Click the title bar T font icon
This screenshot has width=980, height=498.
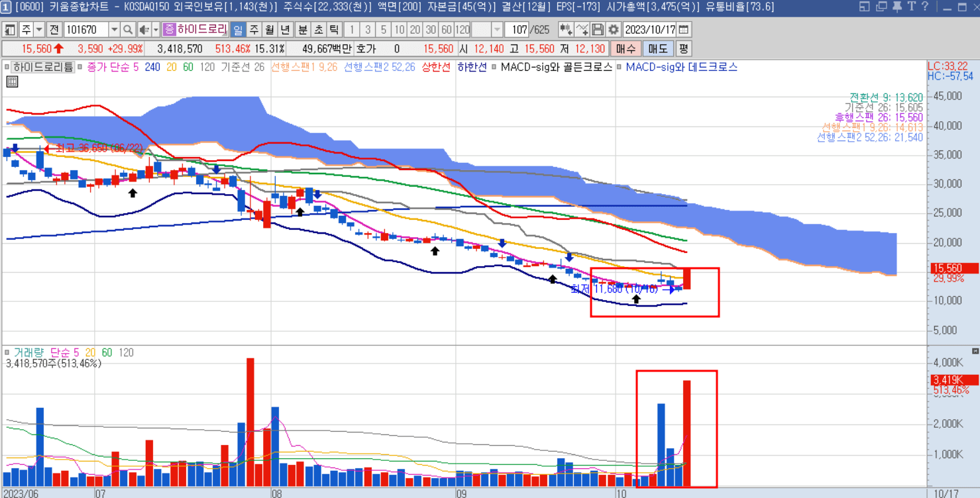[x=911, y=7]
